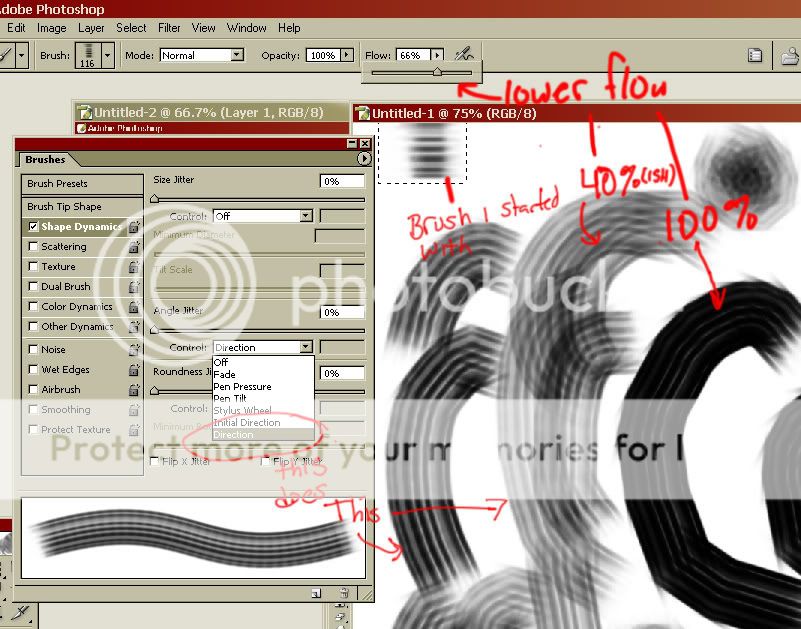Toggle the lock icon beside Scattering
The height and width of the screenshot is (629, 801).
(x=134, y=247)
